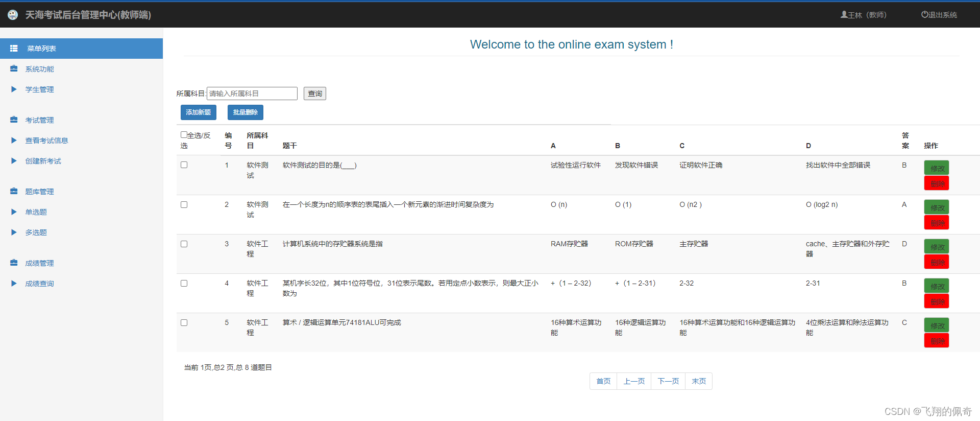The height and width of the screenshot is (421, 980).
Task: Click option text 发现软件错误
Action: (x=636, y=165)
